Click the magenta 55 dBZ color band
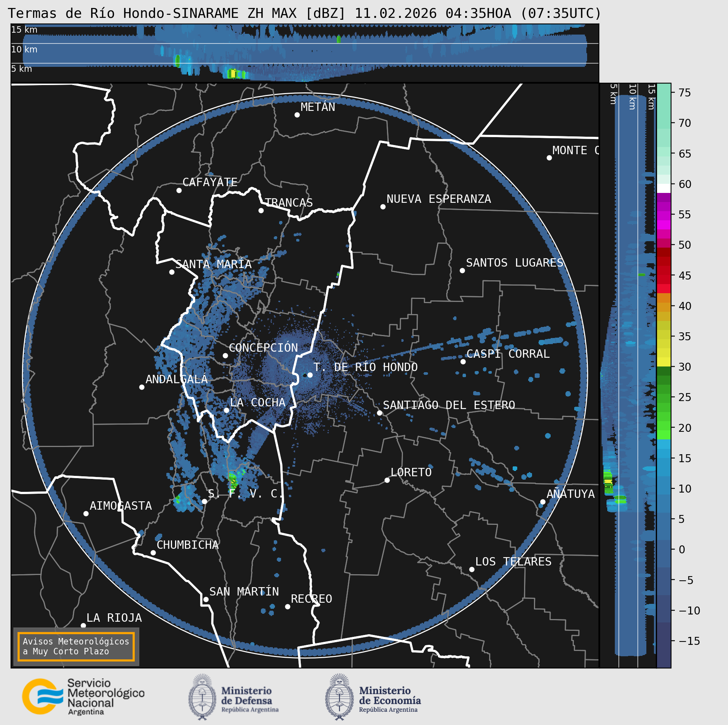The image size is (728, 725). coord(664,216)
